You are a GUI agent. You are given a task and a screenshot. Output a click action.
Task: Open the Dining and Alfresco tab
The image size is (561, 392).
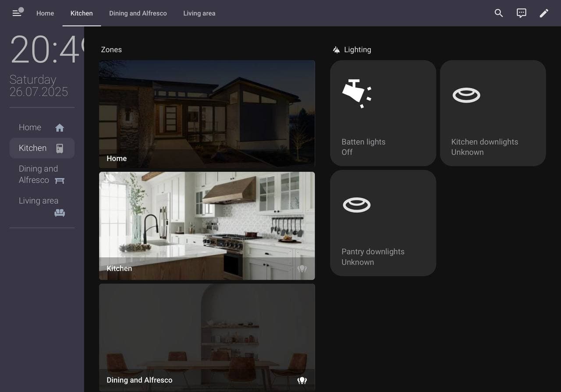coord(138,13)
